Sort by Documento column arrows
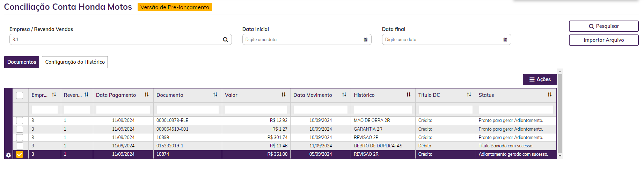The height and width of the screenshot is (170, 644). pos(215,95)
